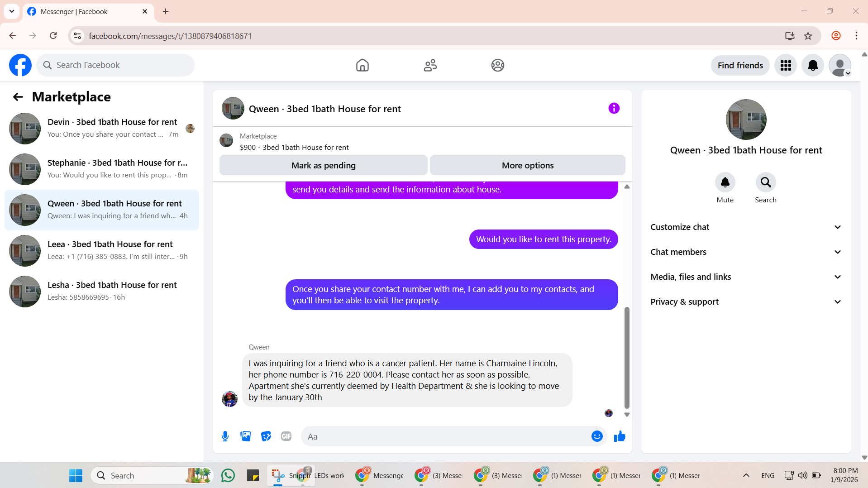Bookmark this page star icon
The width and height of the screenshot is (868, 488).
point(808,36)
